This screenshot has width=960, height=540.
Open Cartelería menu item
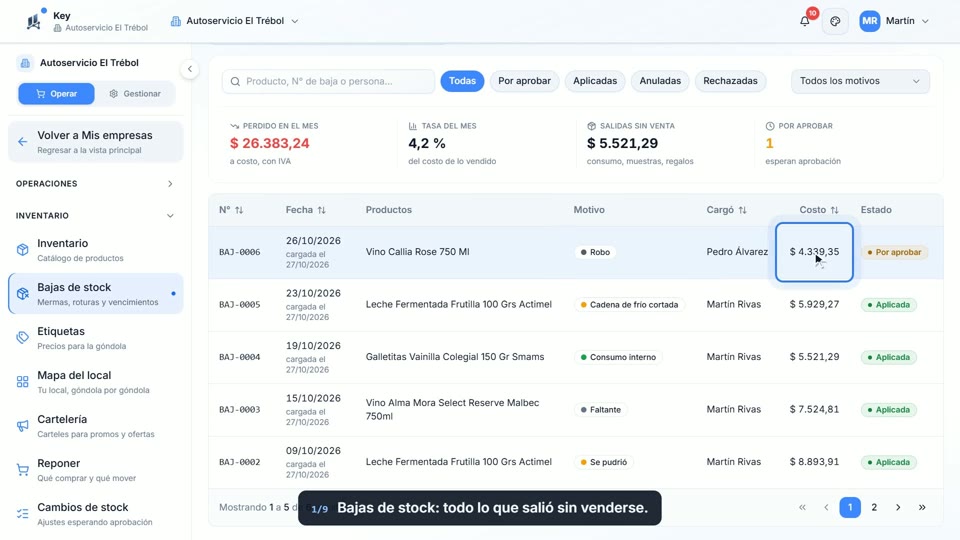pos(96,426)
